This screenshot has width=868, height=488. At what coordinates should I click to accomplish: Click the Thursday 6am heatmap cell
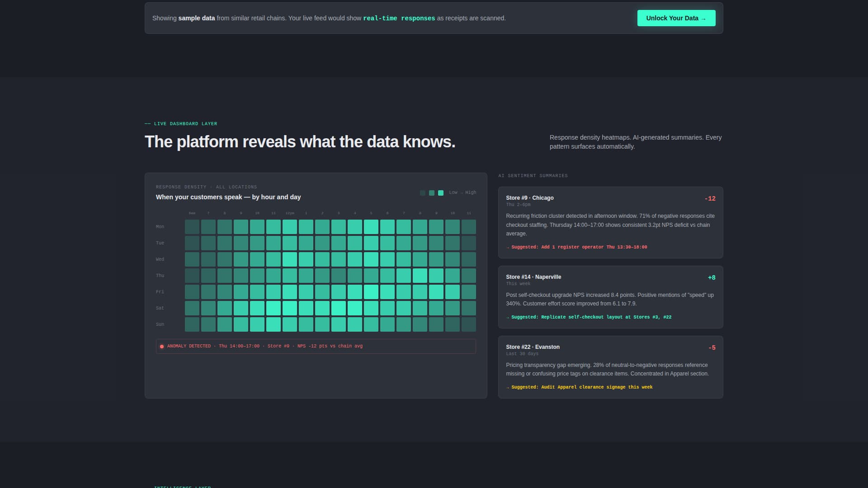coord(192,276)
